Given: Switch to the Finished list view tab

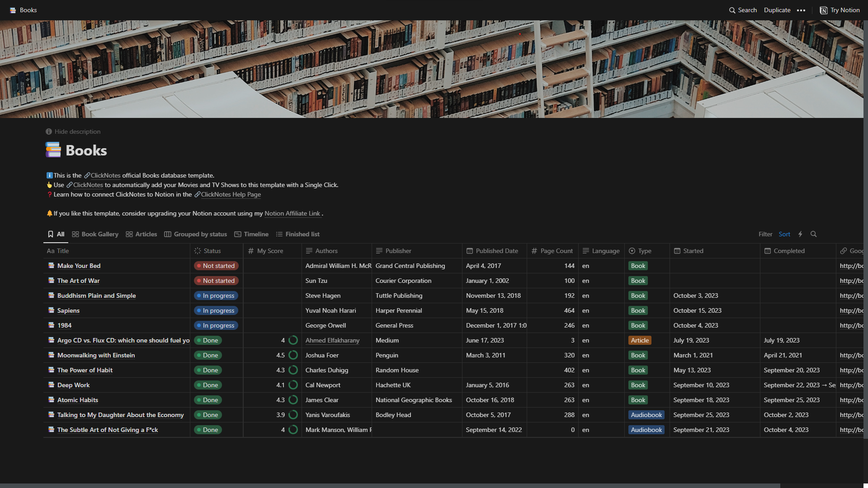Looking at the screenshot, I should tap(297, 234).
